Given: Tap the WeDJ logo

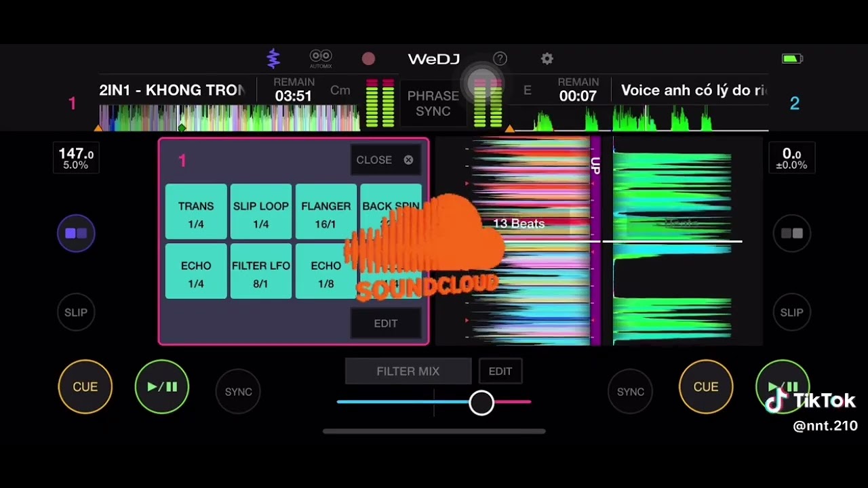Looking at the screenshot, I should (x=434, y=59).
